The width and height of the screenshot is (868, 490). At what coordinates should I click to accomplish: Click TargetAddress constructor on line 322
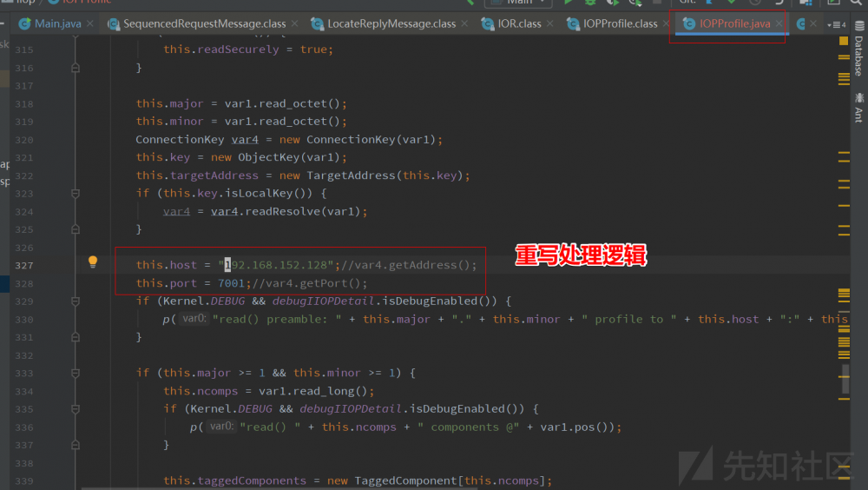coord(352,175)
